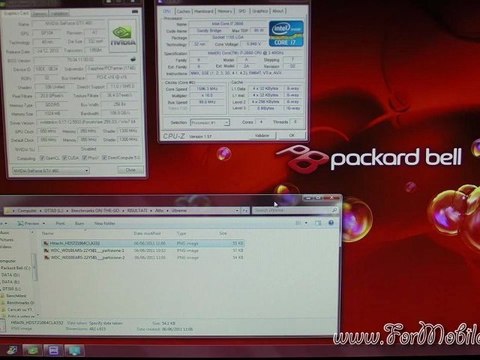Image resolution: width=480 pixels, height=360 pixels.
Task: Click the Hitachi PNG file icon
Action: click(x=46, y=243)
